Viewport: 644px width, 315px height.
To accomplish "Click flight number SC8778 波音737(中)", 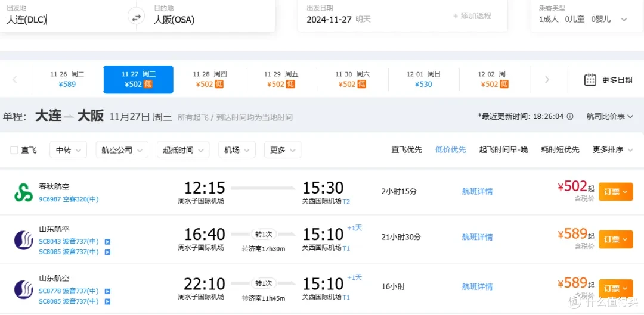I will (x=69, y=291).
